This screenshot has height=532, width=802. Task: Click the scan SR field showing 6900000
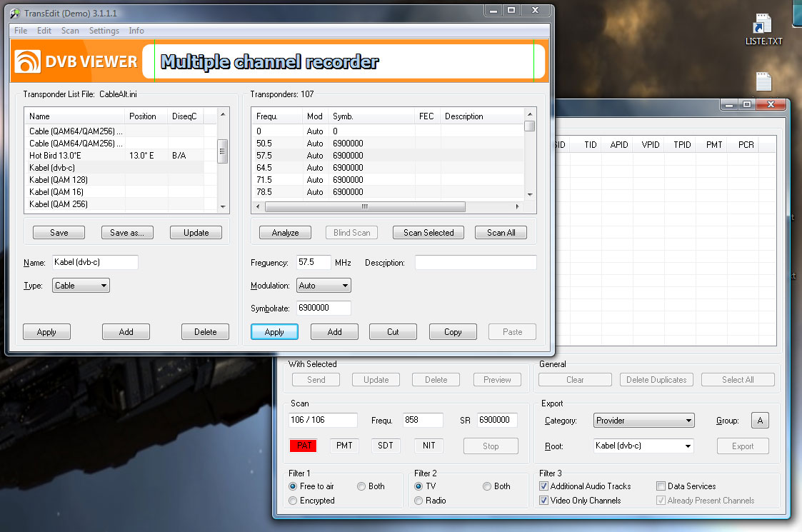tap(497, 420)
